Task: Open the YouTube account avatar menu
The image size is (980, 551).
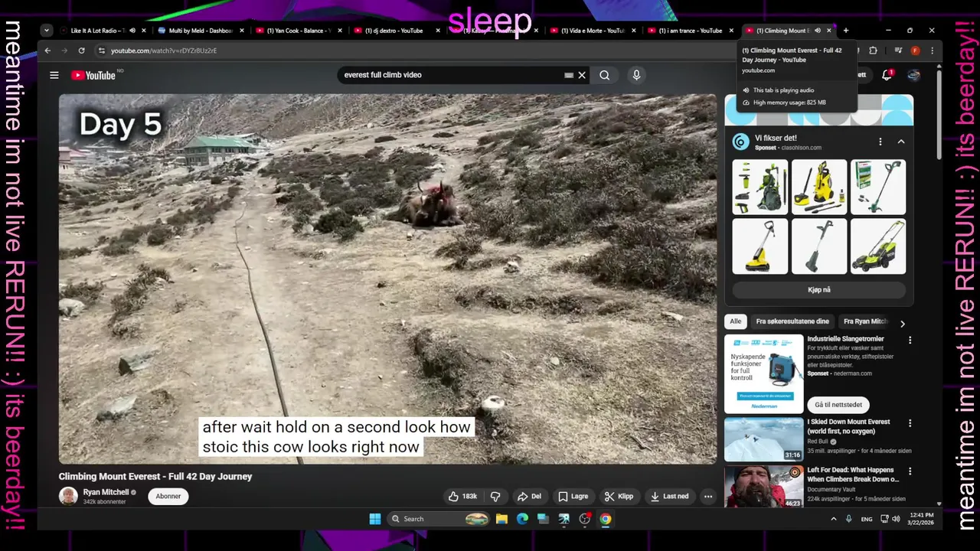Action: point(913,75)
